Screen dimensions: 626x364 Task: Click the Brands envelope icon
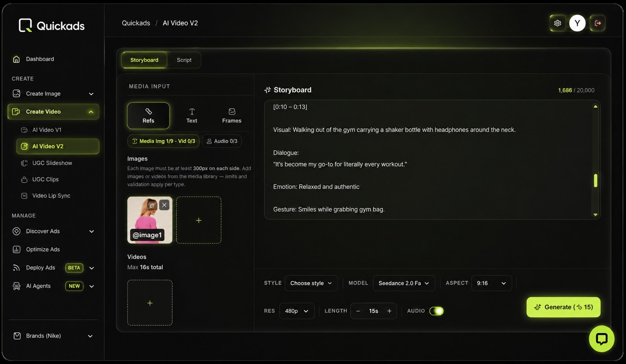click(17, 336)
